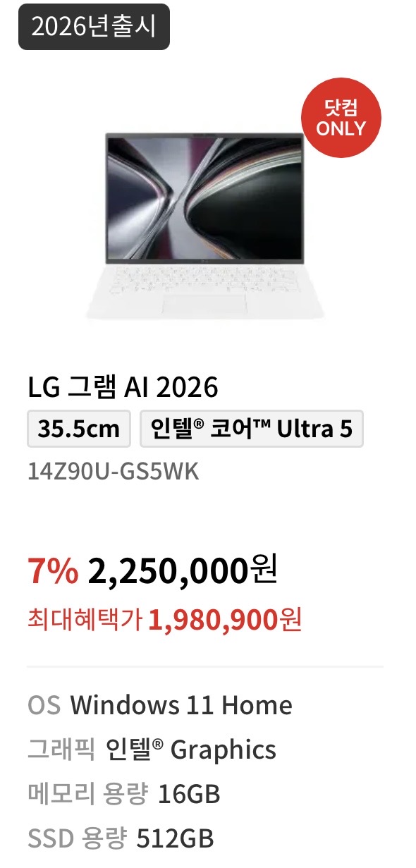Click the SSD 용량 512GB spec line
The height and width of the screenshot is (868, 416).
[121, 838]
